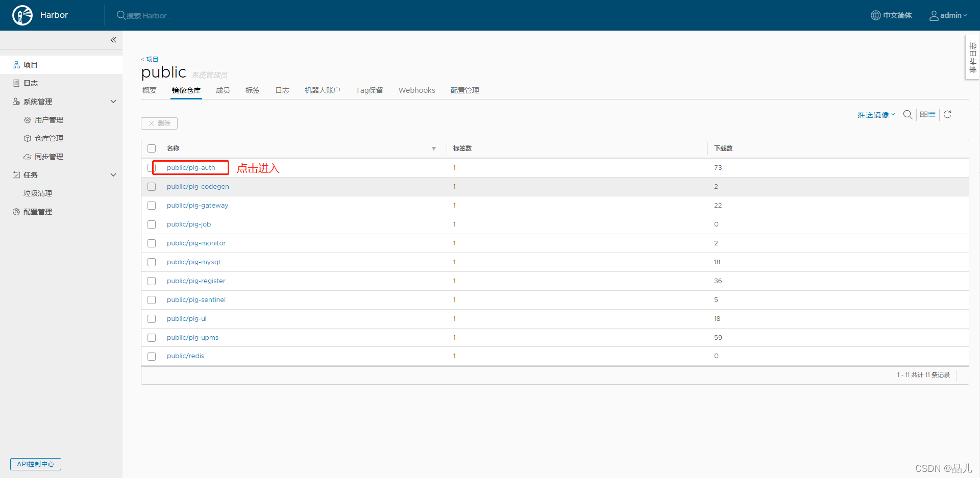This screenshot has width=980, height=478.
Task: Switch to the 成员 tab
Action: 223,90
